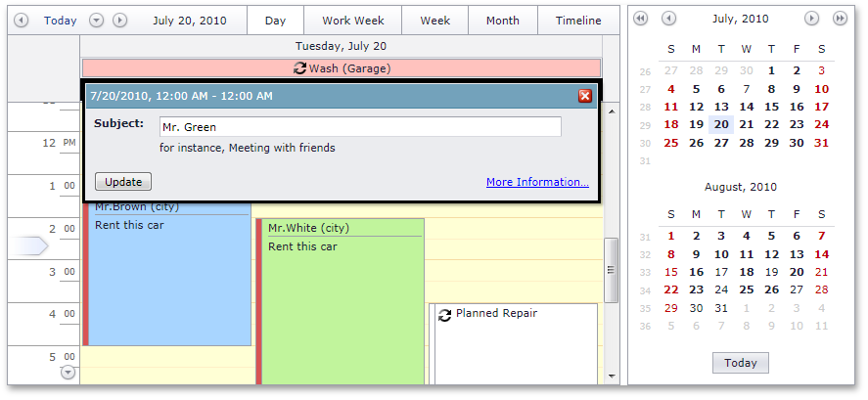Expand later appointments arrow below 5:00
Screen dimensions: 868x400
68,372
